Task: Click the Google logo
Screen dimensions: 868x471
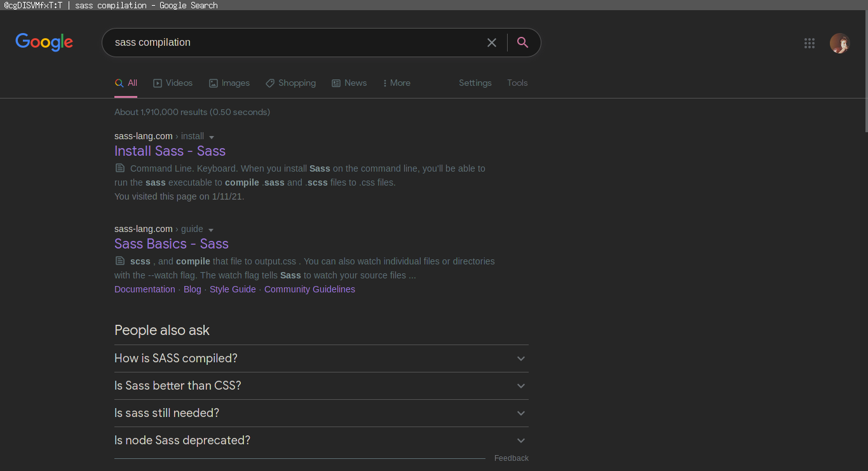Action: coord(44,43)
